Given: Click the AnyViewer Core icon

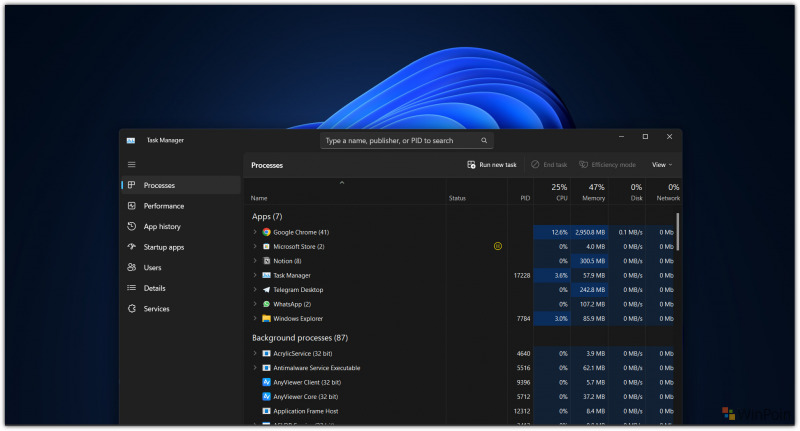Looking at the screenshot, I should 266,396.
